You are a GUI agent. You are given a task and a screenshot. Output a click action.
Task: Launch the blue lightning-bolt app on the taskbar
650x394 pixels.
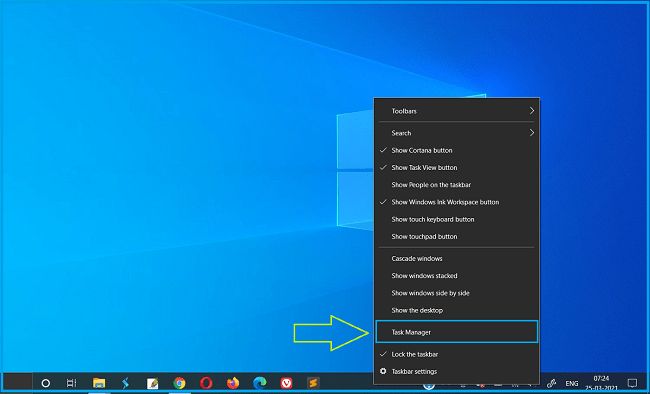click(x=125, y=383)
